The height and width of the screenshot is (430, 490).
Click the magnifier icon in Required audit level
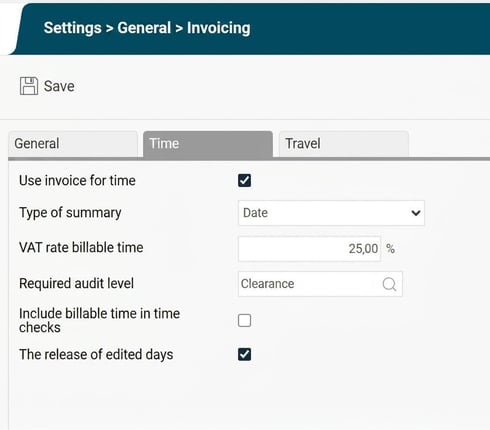(389, 284)
